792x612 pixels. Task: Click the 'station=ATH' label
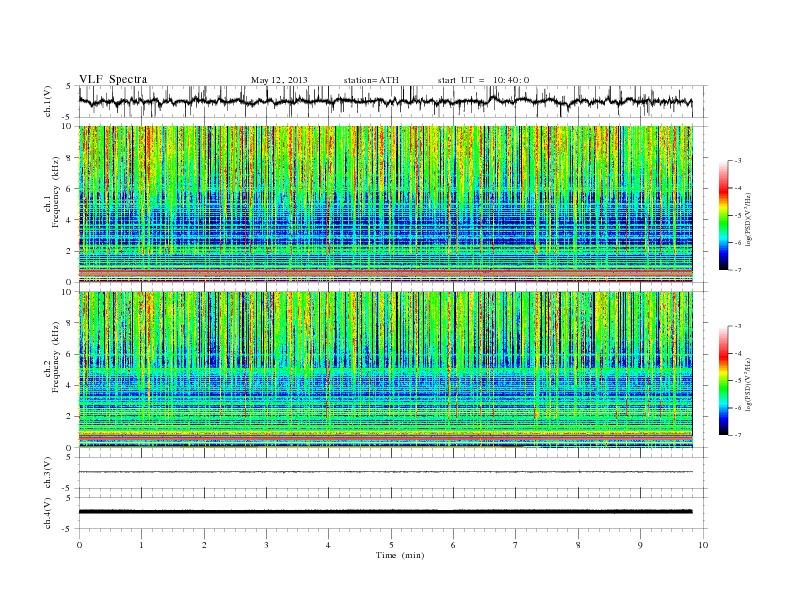coord(371,80)
